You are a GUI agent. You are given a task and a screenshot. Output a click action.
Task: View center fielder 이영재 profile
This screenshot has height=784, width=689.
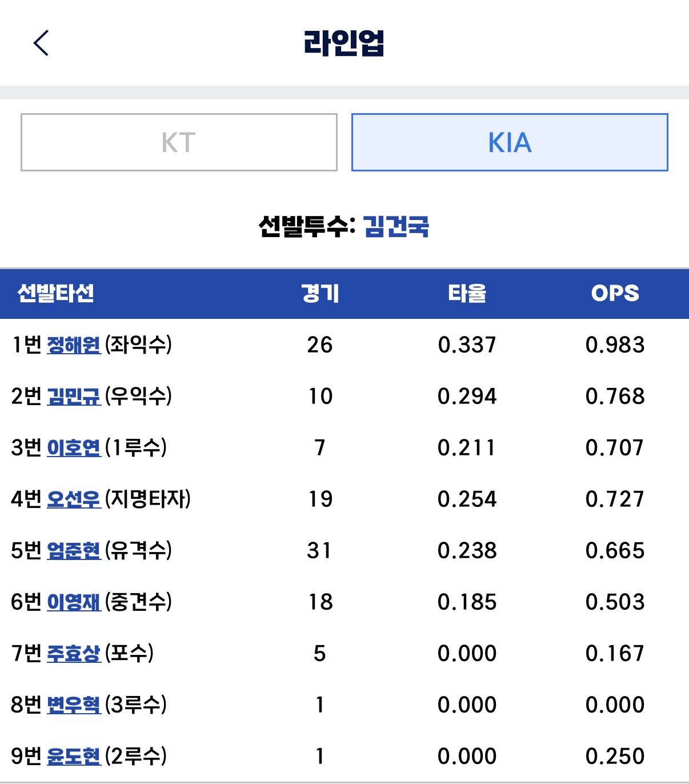coord(74,602)
